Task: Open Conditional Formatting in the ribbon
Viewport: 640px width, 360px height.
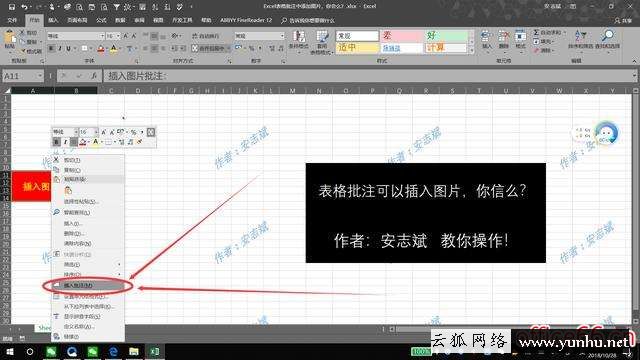Action: [298, 42]
